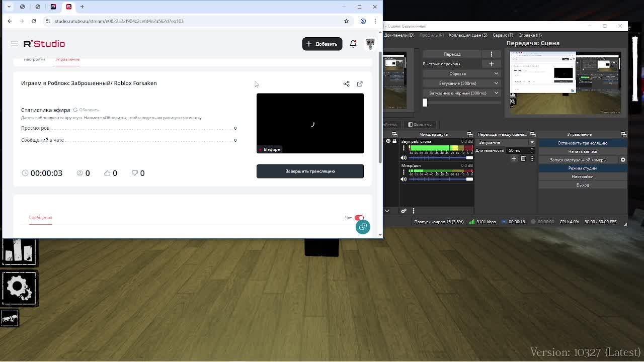
Task: Select the Управление tab
Action: click(x=67, y=59)
